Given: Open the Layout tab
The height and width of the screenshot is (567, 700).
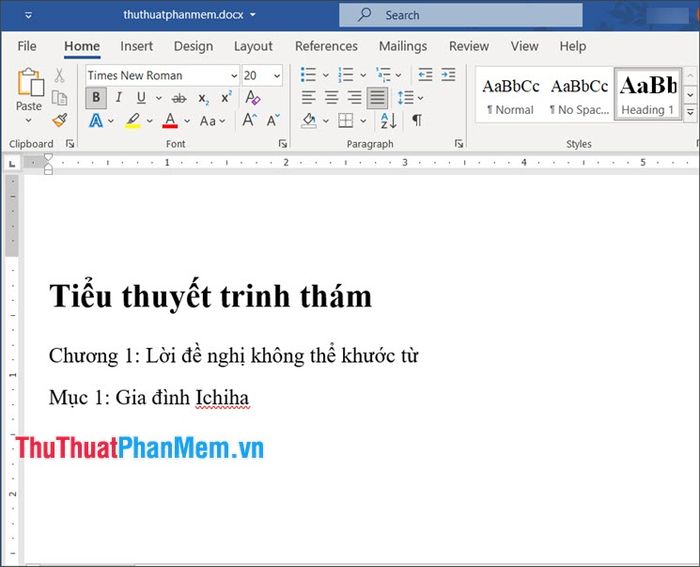Looking at the screenshot, I should 253,46.
